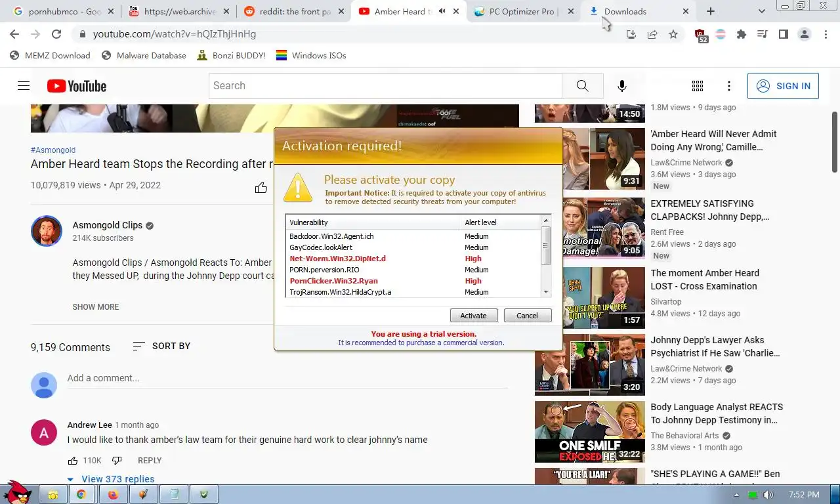
Task: Switch to the Downloads tab
Action: tap(639, 11)
